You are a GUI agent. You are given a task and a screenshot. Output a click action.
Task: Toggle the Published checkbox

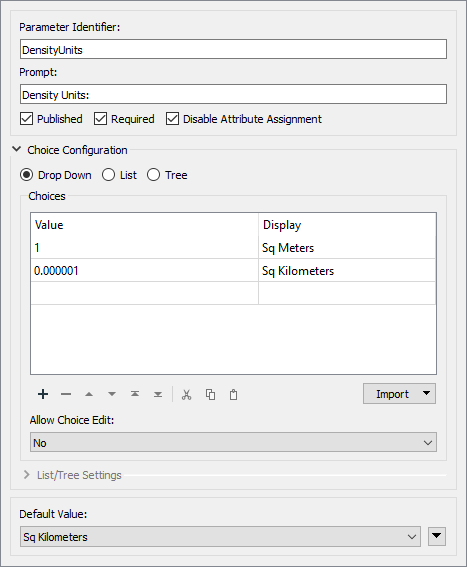pos(26,119)
